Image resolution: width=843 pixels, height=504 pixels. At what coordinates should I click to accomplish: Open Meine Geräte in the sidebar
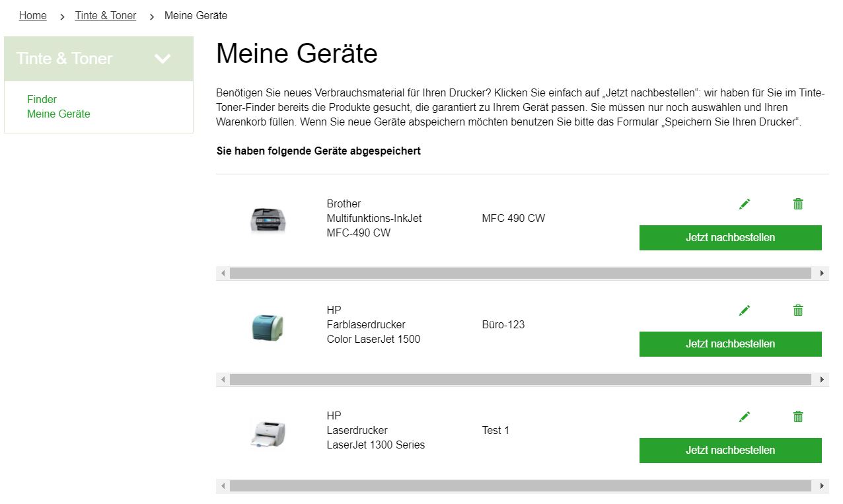click(x=59, y=114)
